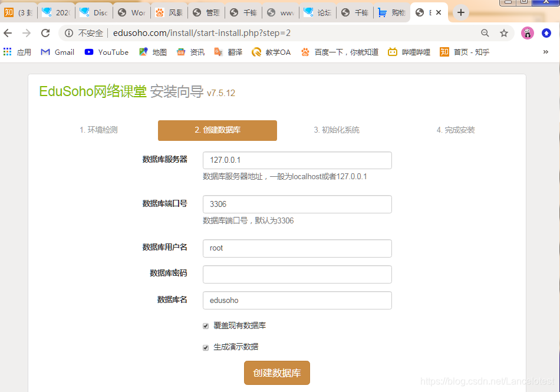
Task: Toggle the 生成演示数据 checkbox
Action: tap(206, 348)
